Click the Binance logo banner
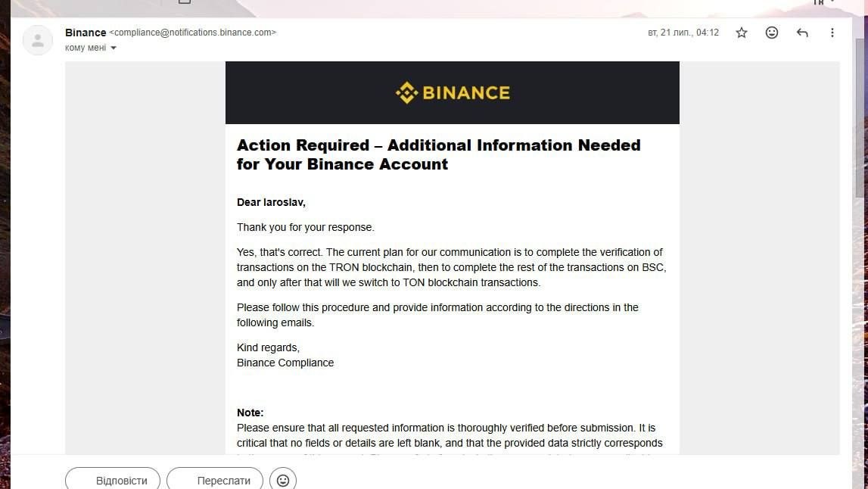 coord(453,92)
